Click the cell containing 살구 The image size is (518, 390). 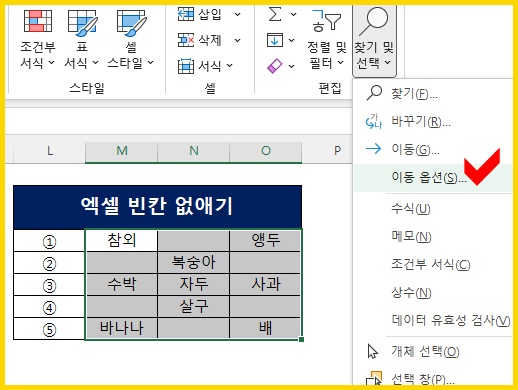[x=194, y=306]
